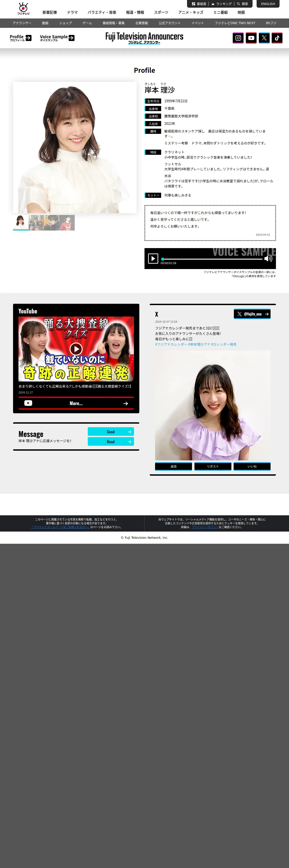Click the arrow icon beside Voice Sample
The width and height of the screenshot is (289, 868).
coord(72,38)
